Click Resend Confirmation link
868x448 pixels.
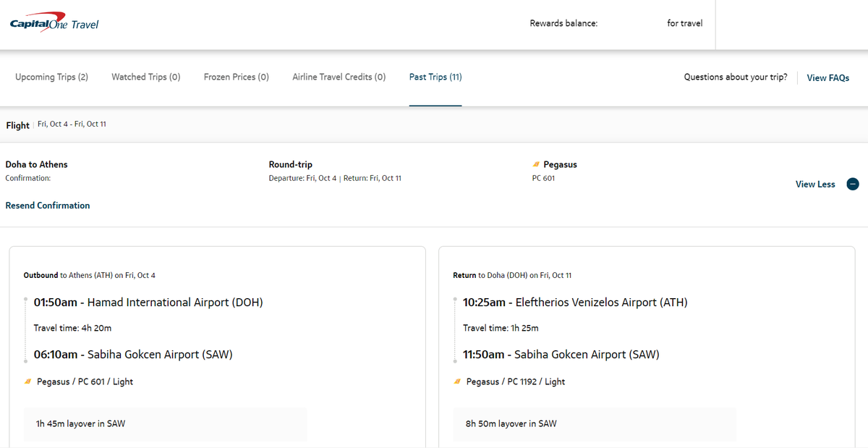tap(48, 206)
